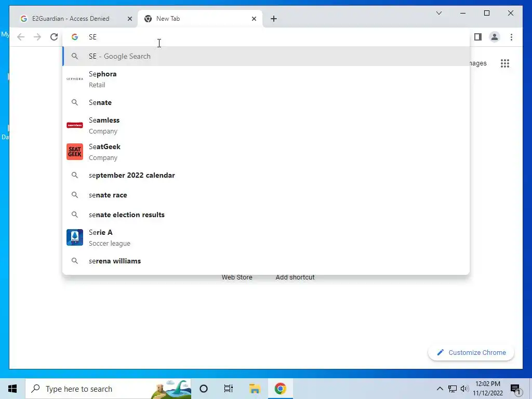Open the Windows Start menu
The height and width of the screenshot is (399, 532).
[x=12, y=389]
